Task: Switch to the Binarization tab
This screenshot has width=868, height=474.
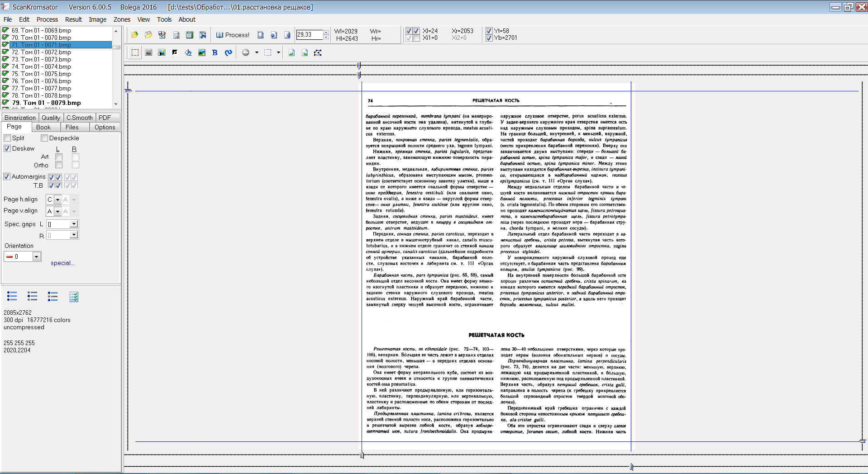Action: pyautogui.click(x=20, y=118)
